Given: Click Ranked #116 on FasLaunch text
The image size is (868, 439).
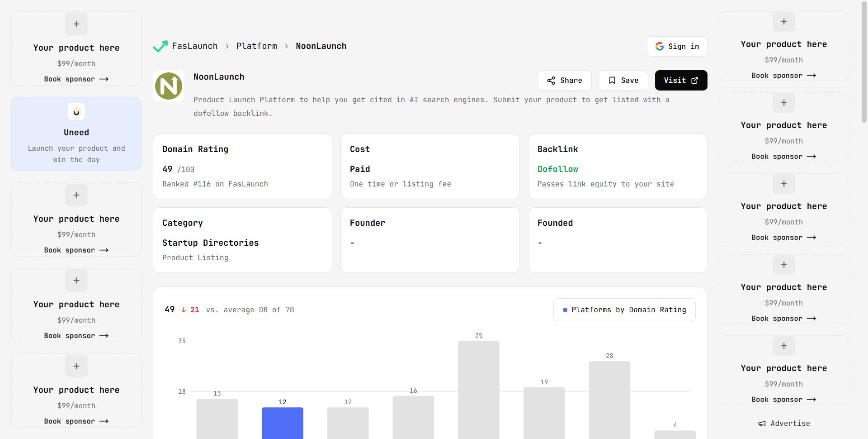Looking at the screenshot, I should click(x=215, y=184).
